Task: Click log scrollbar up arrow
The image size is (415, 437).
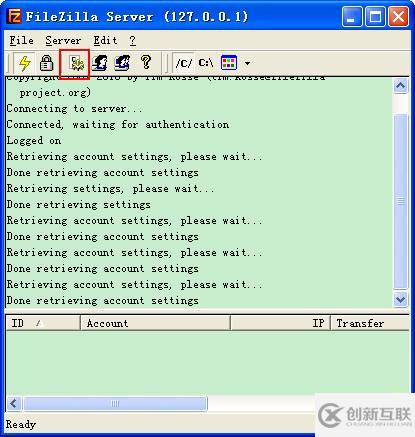Action: (400, 86)
